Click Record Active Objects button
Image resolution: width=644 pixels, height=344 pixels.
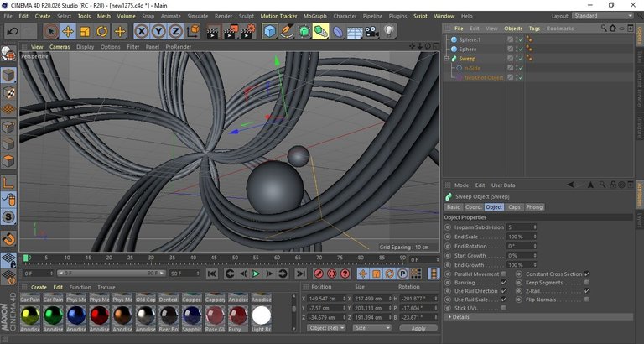click(x=319, y=274)
